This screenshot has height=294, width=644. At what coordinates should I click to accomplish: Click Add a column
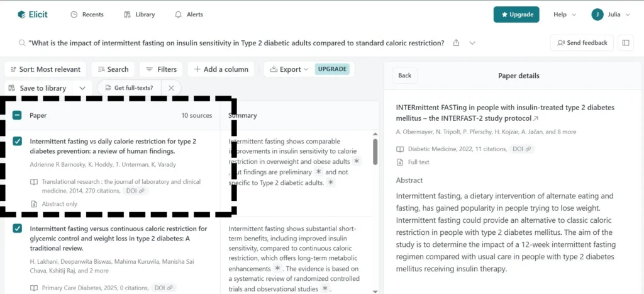coord(221,69)
